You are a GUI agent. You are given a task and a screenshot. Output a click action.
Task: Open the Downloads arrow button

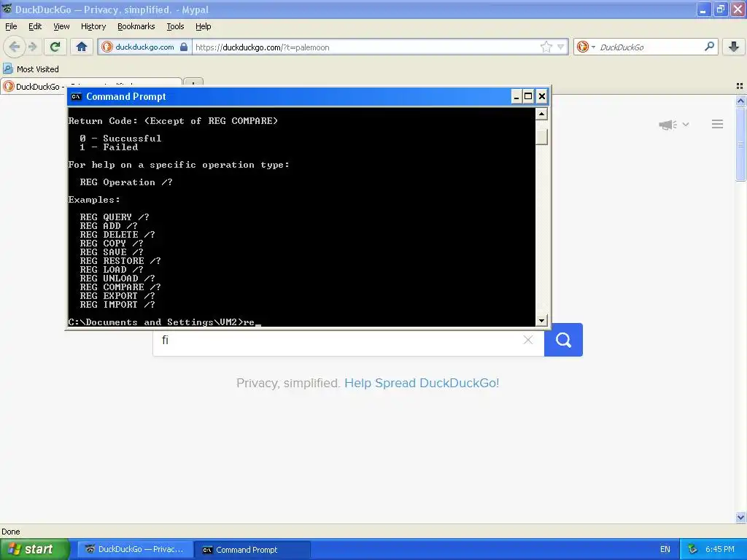tap(734, 47)
